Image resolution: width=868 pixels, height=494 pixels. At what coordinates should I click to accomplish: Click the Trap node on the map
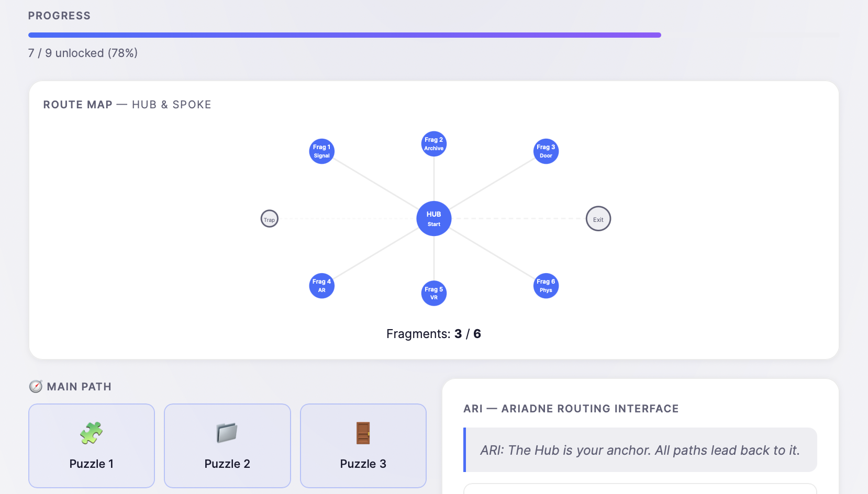(x=269, y=219)
